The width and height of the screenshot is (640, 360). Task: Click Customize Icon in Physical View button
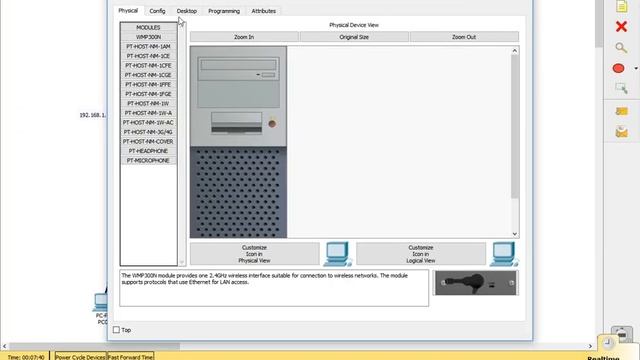[x=254, y=254]
